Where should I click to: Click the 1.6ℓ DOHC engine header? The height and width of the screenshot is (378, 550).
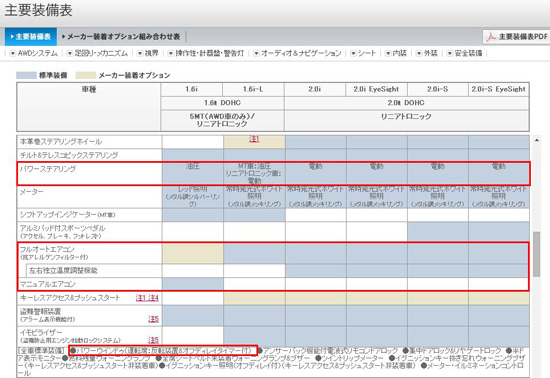point(222,103)
